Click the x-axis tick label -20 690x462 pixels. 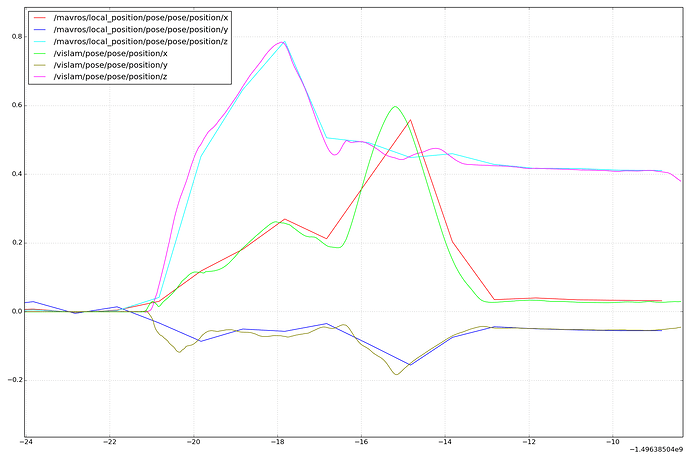193,442
